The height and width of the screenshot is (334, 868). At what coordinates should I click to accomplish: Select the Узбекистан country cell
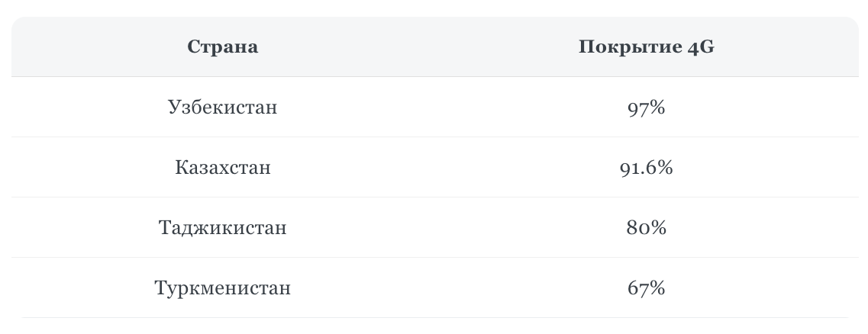222,108
